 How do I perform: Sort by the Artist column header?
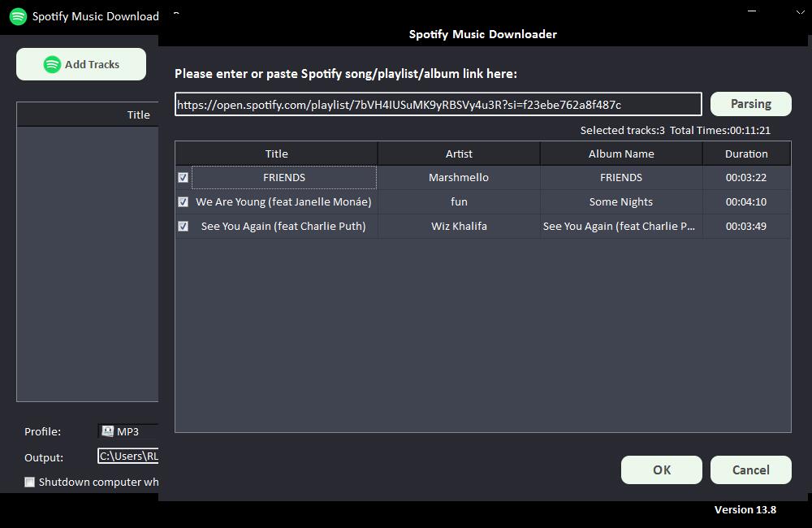tap(459, 154)
